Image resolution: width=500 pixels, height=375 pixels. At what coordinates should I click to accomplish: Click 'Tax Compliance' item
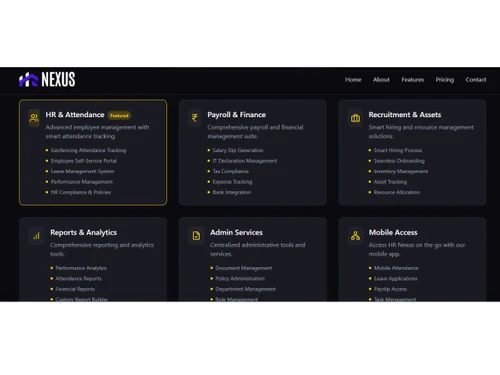point(231,171)
